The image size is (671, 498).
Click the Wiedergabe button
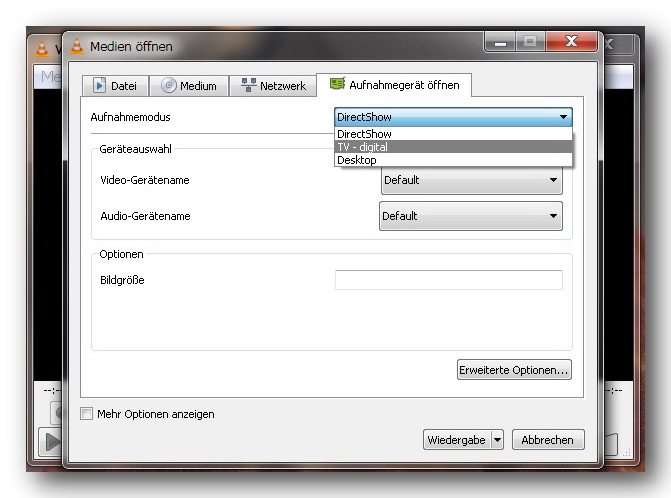tap(457, 440)
